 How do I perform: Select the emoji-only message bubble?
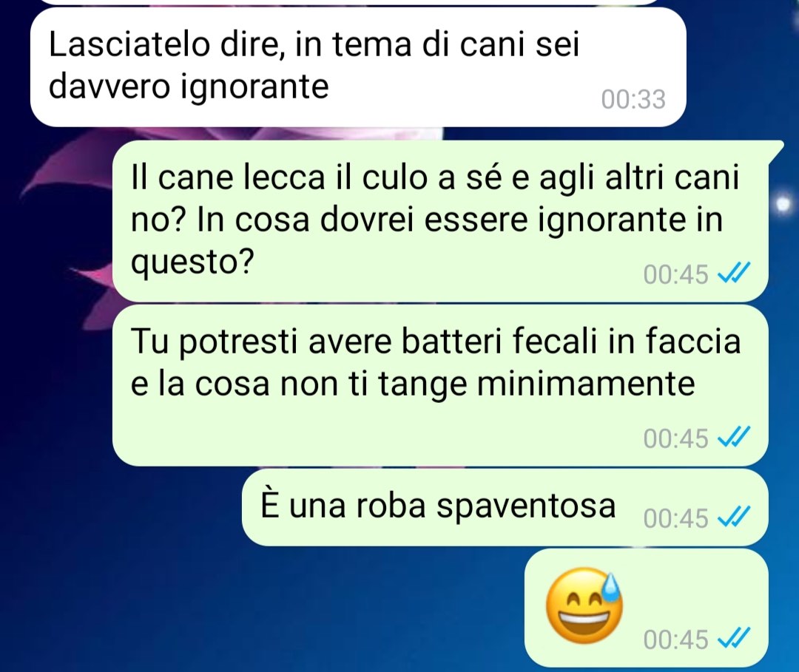[x=646, y=608]
